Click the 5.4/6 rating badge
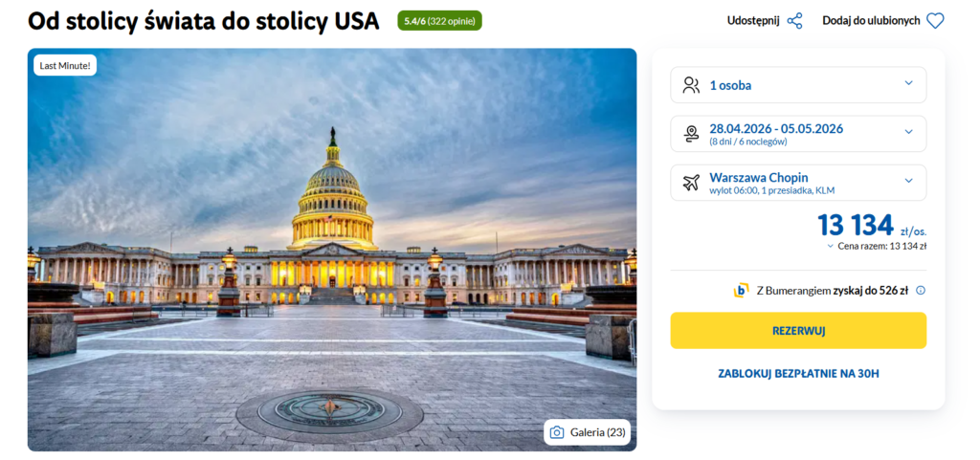Viewport: 980px width, 460px height. 439,20
